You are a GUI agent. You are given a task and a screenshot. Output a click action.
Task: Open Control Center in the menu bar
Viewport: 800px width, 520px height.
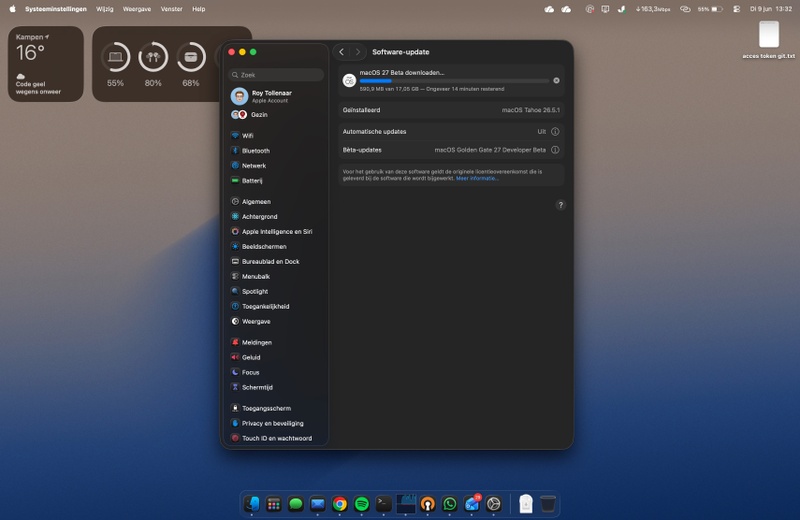tap(736, 9)
